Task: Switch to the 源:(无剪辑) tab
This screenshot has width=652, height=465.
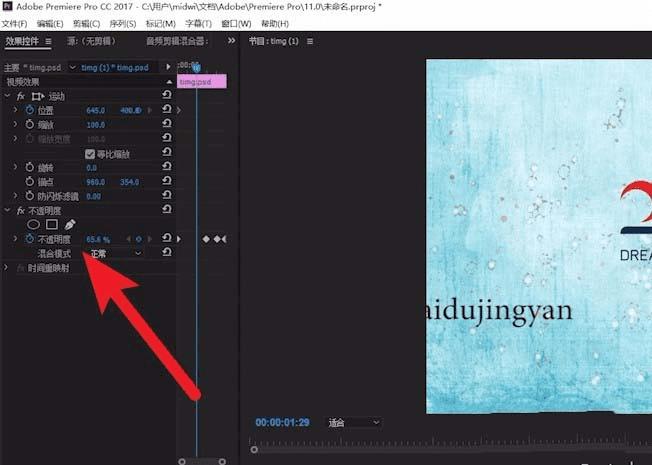Action: click(x=91, y=41)
